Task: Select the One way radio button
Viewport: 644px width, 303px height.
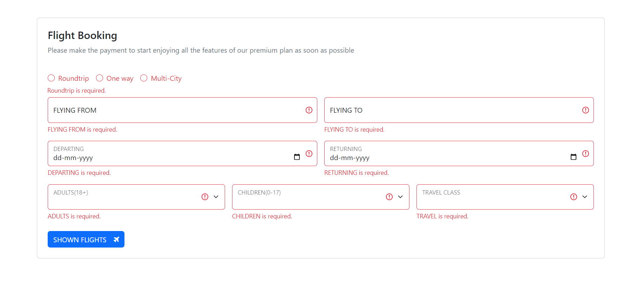Action: point(99,78)
